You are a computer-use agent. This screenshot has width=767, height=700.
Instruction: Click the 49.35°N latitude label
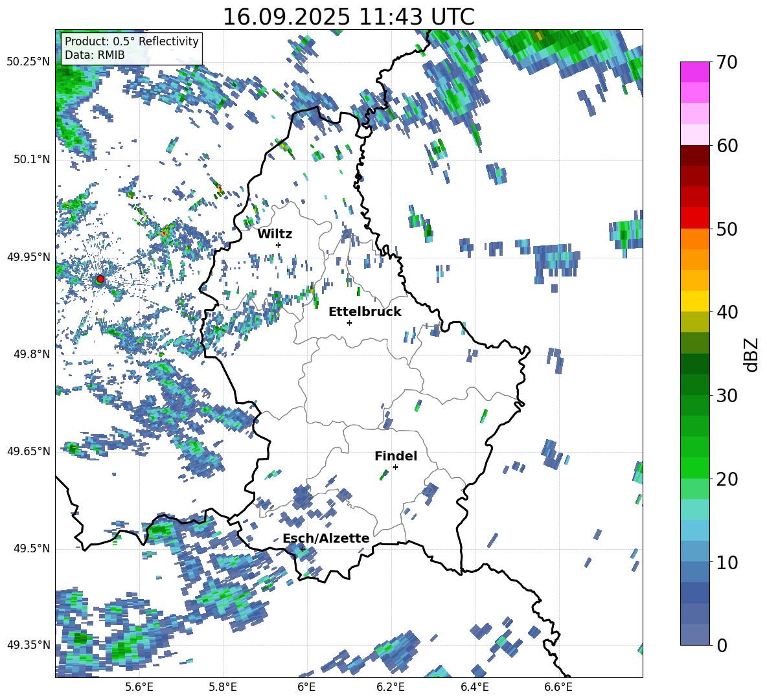[29, 645]
